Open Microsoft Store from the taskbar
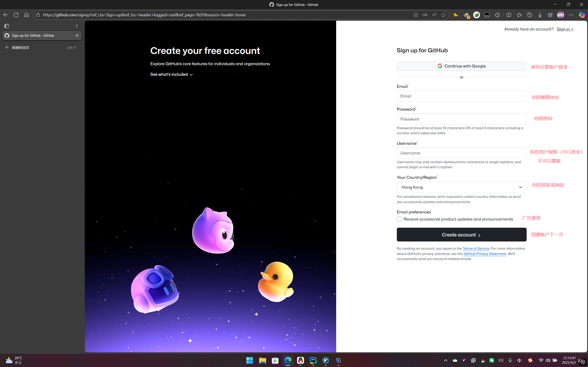Image resolution: width=588 pixels, height=367 pixels. click(275, 360)
